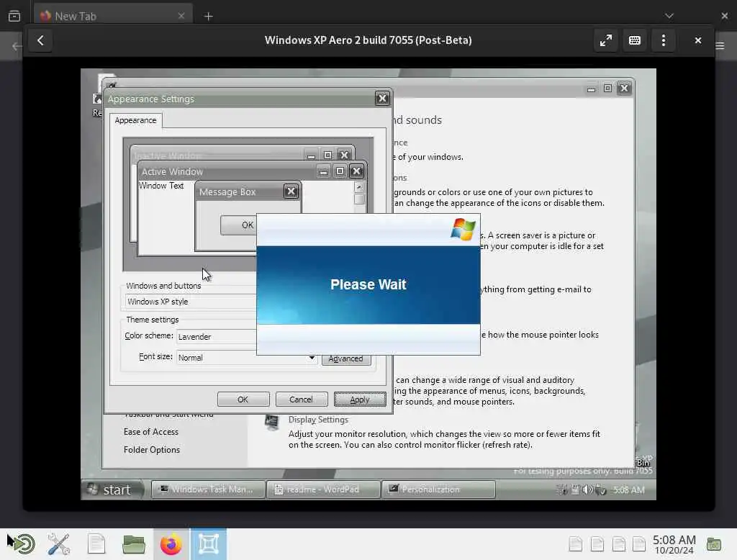Click the preview Active Window close icon

pos(356,171)
